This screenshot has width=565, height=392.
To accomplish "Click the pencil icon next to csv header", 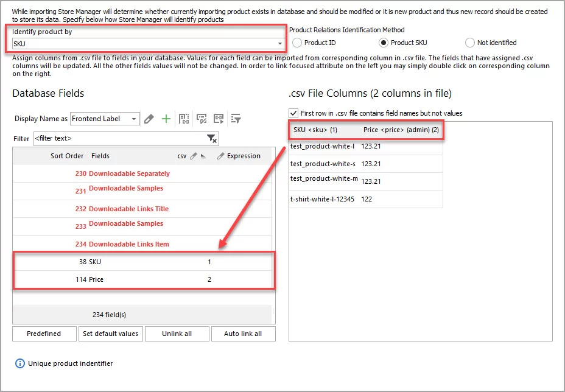I will pos(194,156).
